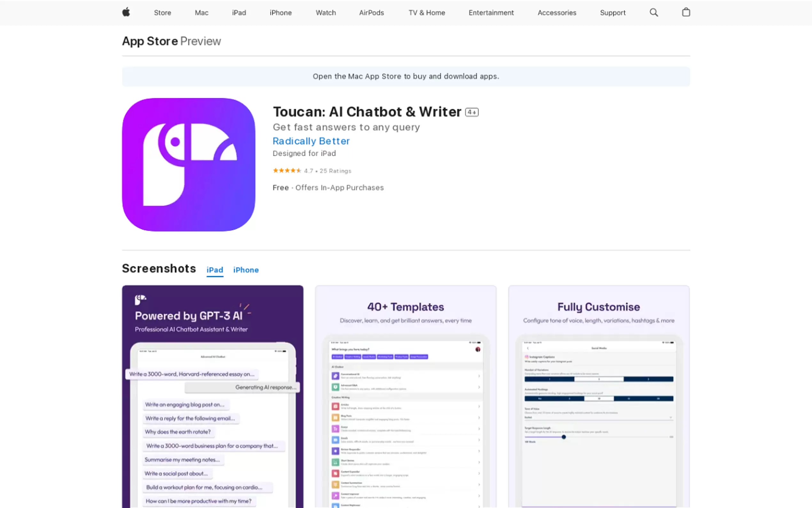Click the Offers In-App Purchases text

340,188
